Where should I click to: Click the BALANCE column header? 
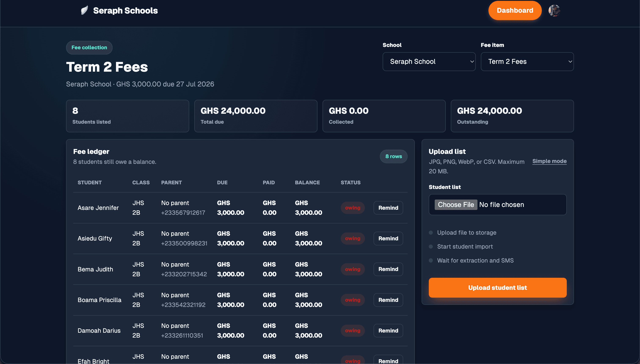(x=307, y=182)
